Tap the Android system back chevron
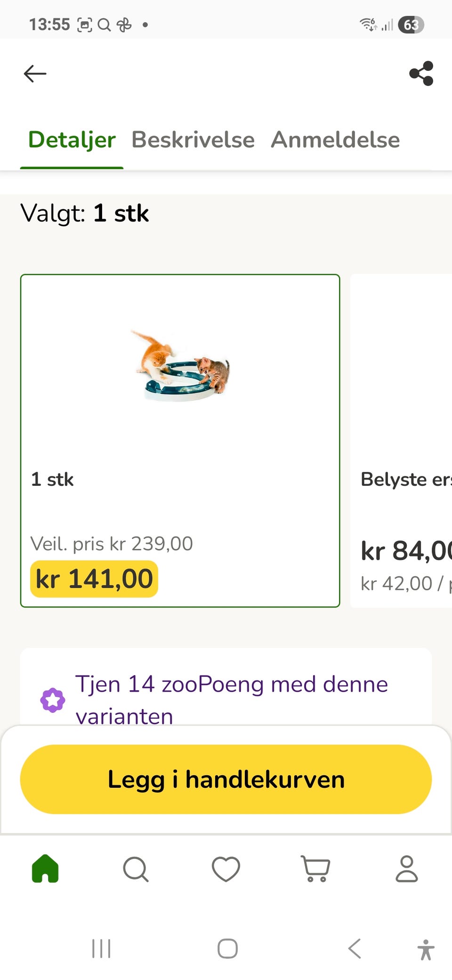The height and width of the screenshot is (980, 452). point(355,948)
